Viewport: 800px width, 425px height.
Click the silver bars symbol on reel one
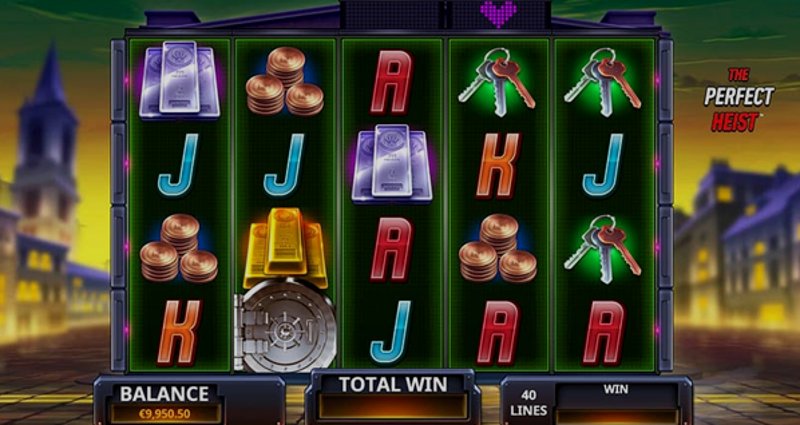point(179,80)
